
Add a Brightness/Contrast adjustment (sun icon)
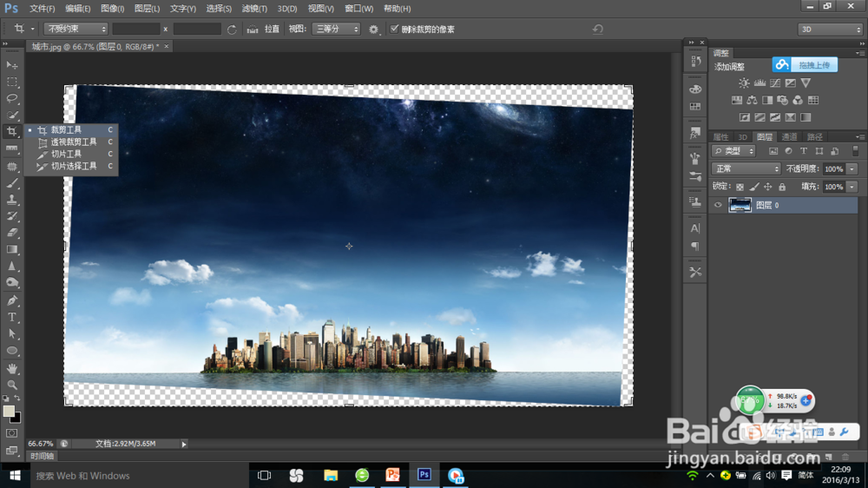click(744, 83)
